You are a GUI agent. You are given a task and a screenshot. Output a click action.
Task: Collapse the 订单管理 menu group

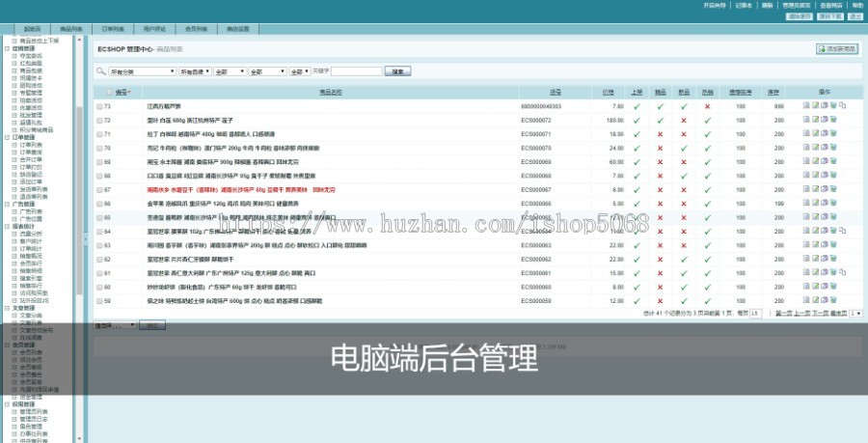pos(7,137)
